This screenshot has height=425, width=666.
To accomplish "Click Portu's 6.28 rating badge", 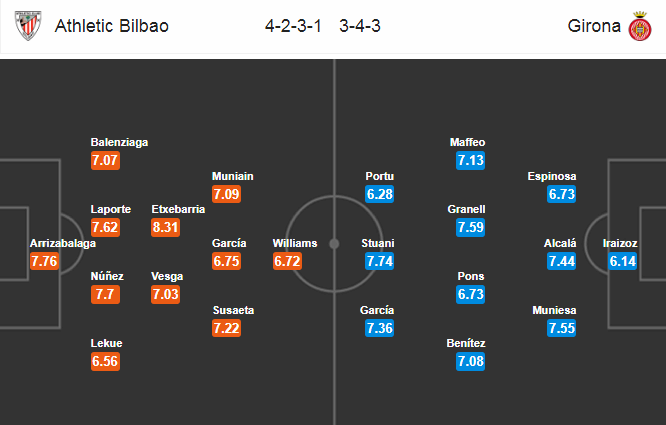I will [380, 194].
